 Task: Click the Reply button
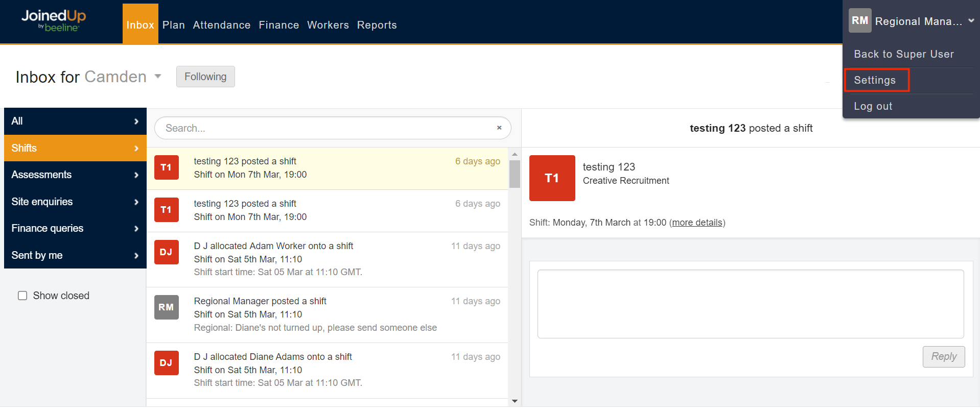point(943,357)
